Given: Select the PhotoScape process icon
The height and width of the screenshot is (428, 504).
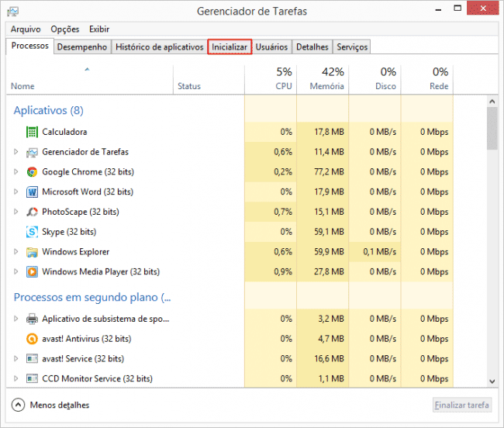Looking at the screenshot, I should point(32,212).
